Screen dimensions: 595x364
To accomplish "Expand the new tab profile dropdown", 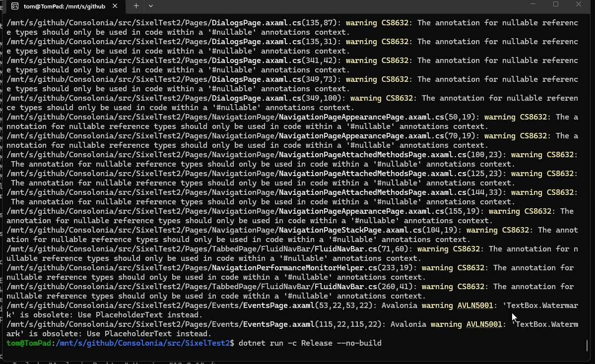I will tap(151, 6).
